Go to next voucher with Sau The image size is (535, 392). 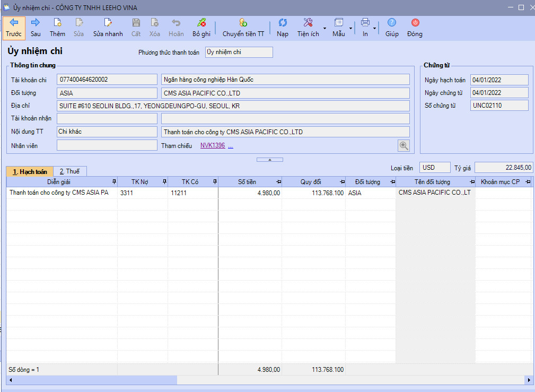tap(36, 28)
